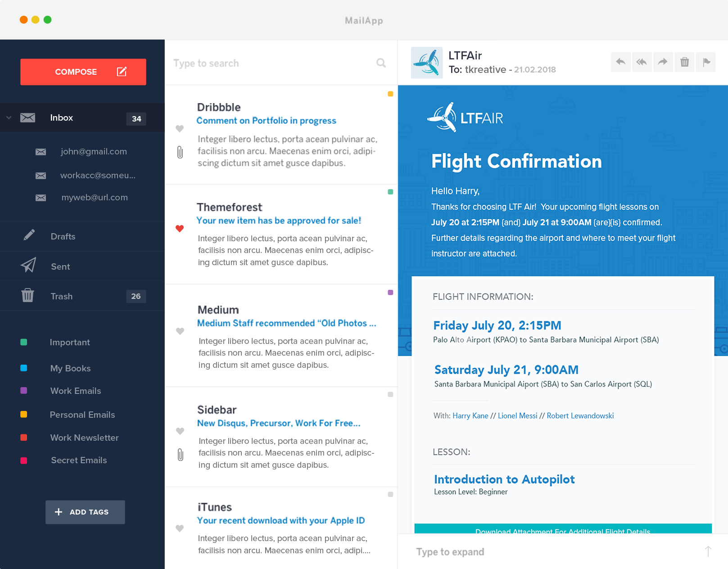This screenshot has height=569, width=728.
Task: Open the Harry Kane link
Action: pos(470,416)
